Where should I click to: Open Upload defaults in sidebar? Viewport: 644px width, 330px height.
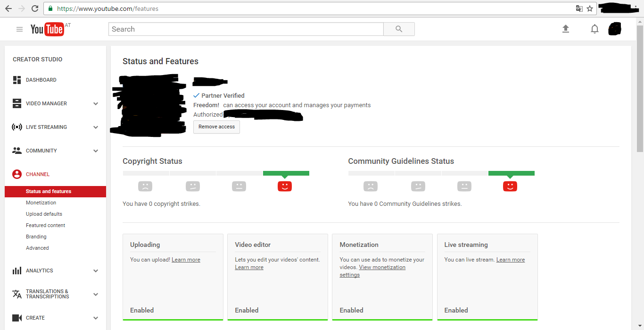click(x=44, y=214)
